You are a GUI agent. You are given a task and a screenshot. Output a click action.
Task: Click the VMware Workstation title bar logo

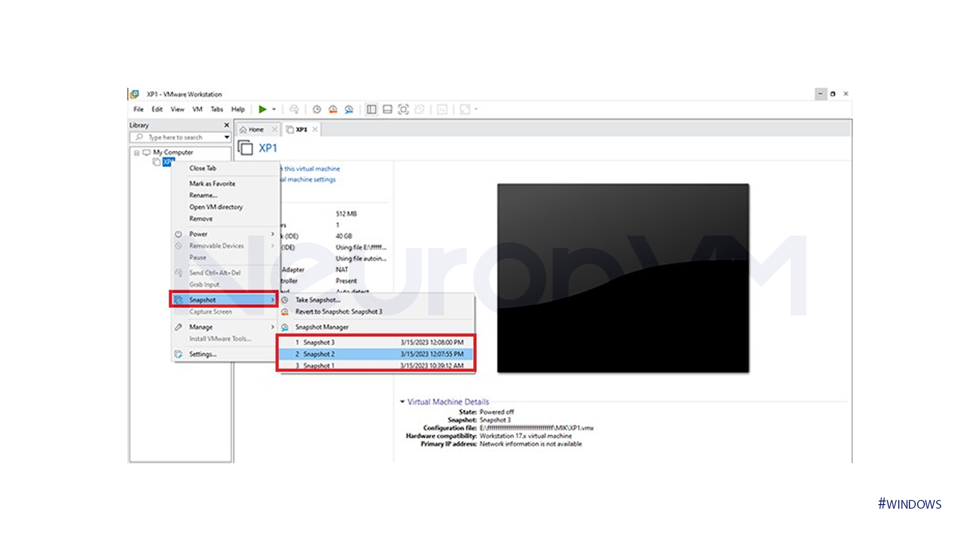click(135, 94)
